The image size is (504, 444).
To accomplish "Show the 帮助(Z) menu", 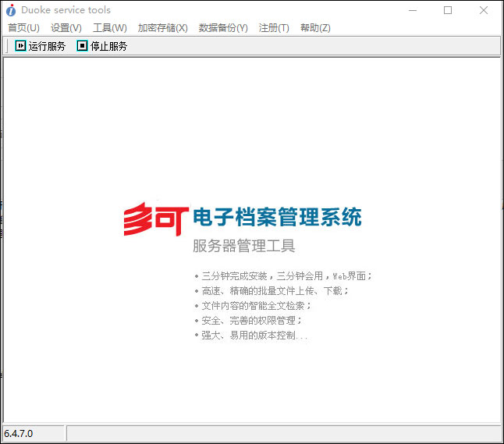I will [x=315, y=28].
